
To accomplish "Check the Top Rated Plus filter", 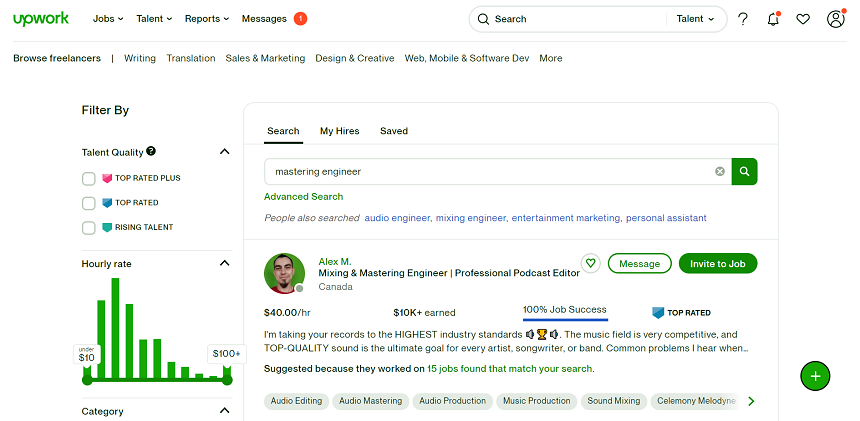I will (89, 179).
